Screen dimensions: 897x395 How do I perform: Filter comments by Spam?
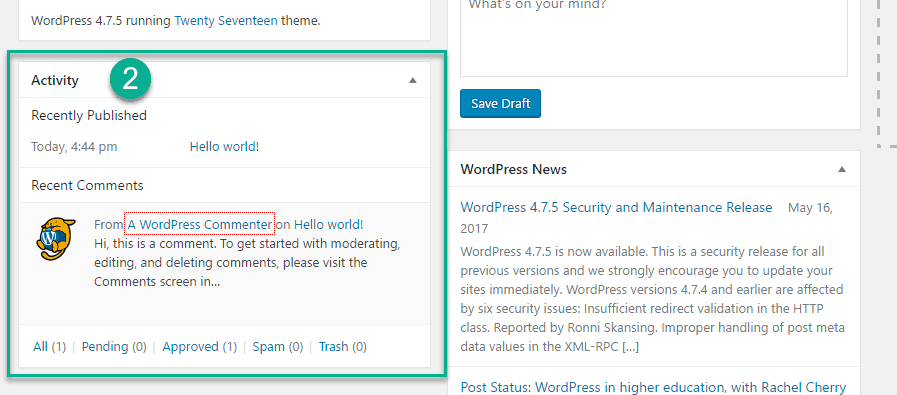coord(269,346)
